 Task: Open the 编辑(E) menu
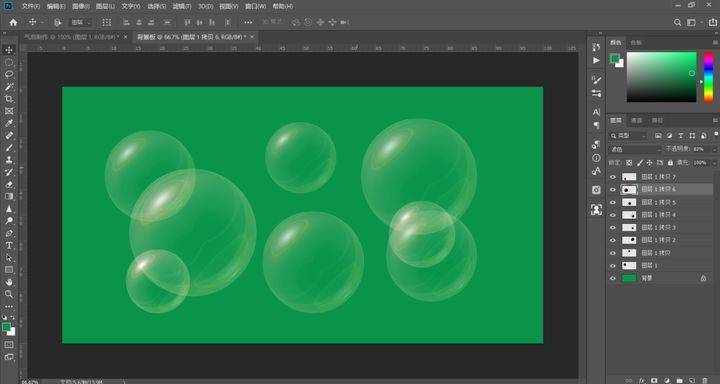pos(56,6)
